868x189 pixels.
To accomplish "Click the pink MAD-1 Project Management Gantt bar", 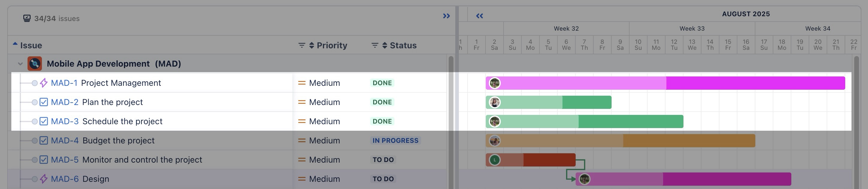I will point(665,83).
